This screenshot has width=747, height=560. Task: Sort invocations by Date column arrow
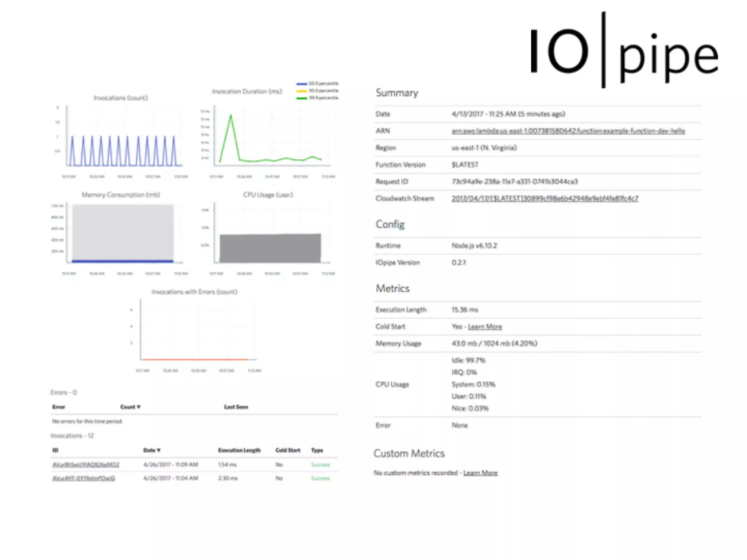159,450
